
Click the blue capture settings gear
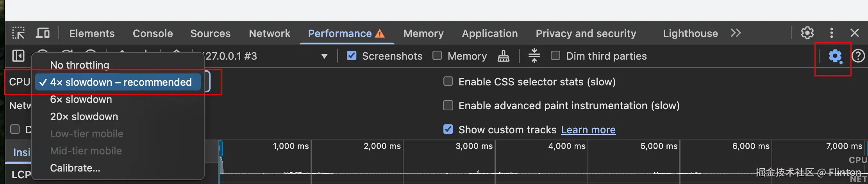tap(835, 57)
